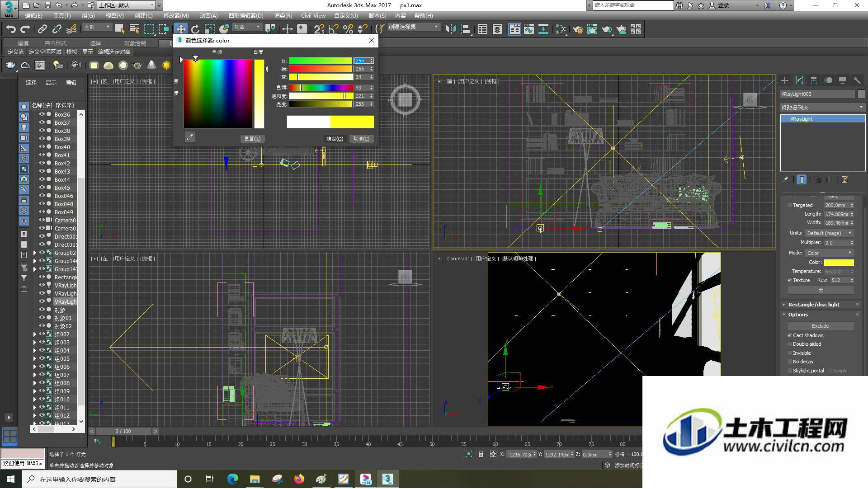Enable the Invisible checkbox

tap(790, 353)
